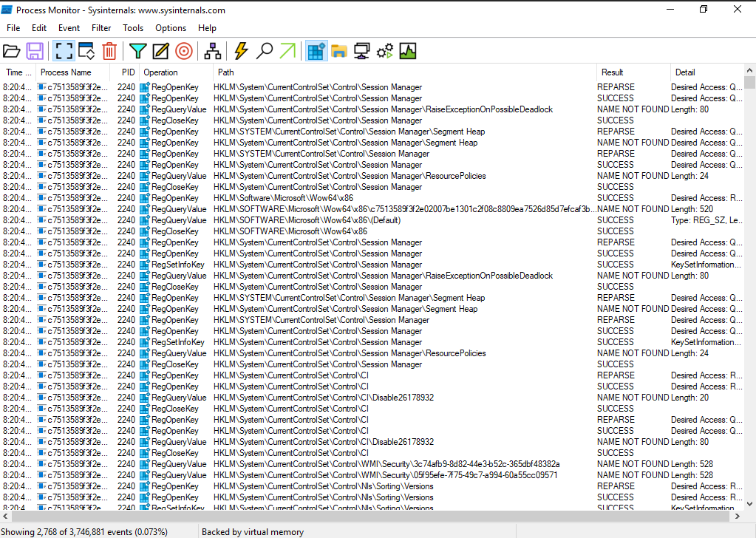The height and width of the screenshot is (538, 756).
Task: Click the 'Showing 2,768 of 3,746,881 events' status text
Action: point(85,532)
